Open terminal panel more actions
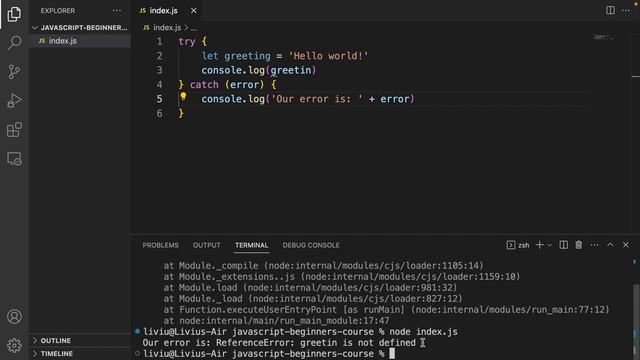This screenshot has height=360, width=640. pyautogui.click(x=594, y=245)
